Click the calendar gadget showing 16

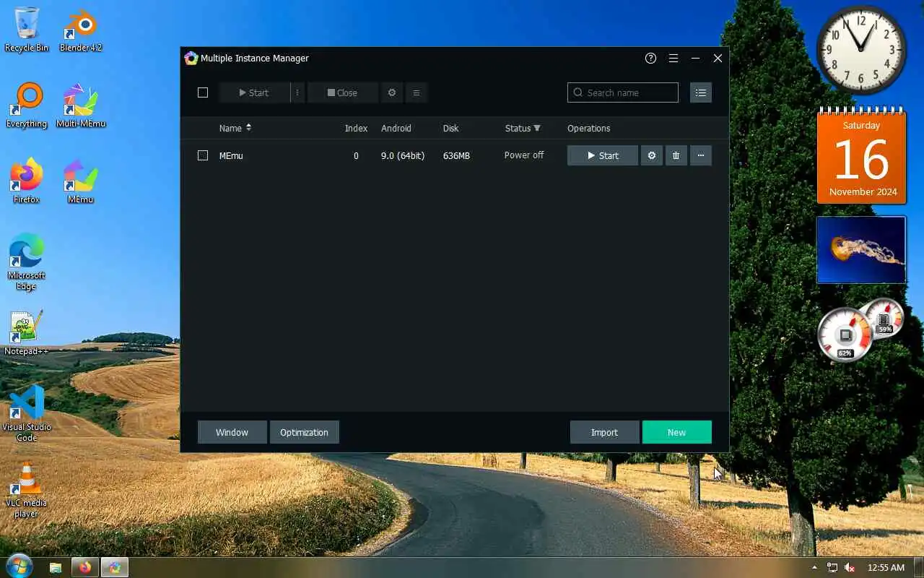pos(861,155)
